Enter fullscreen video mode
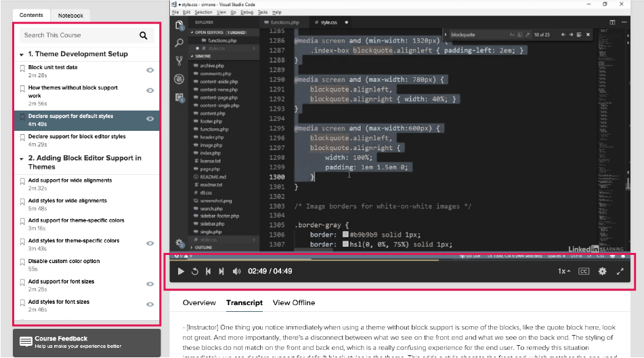The image size is (644, 358). tap(620, 271)
